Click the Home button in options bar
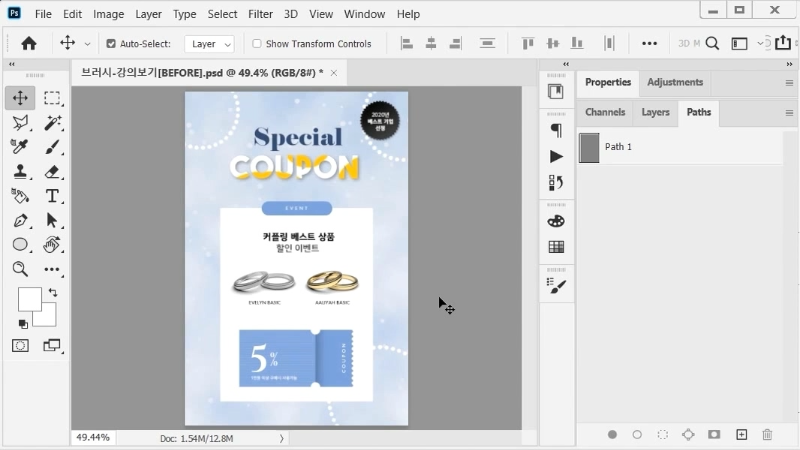800x450 pixels. [29, 44]
